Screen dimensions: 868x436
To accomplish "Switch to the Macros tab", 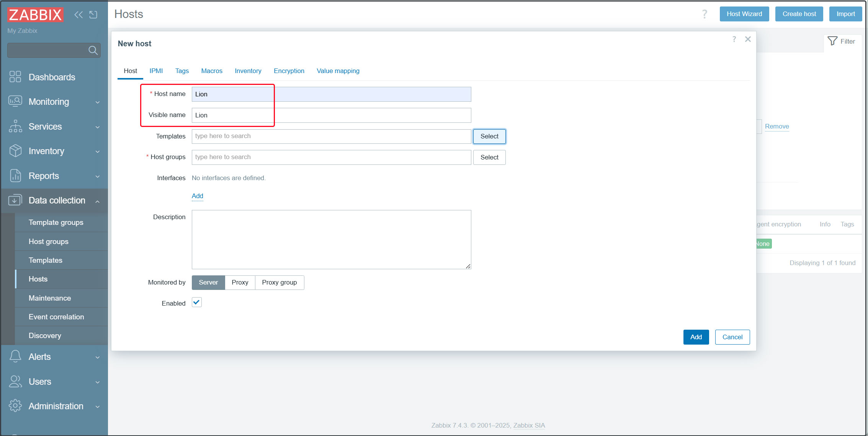I will click(212, 71).
